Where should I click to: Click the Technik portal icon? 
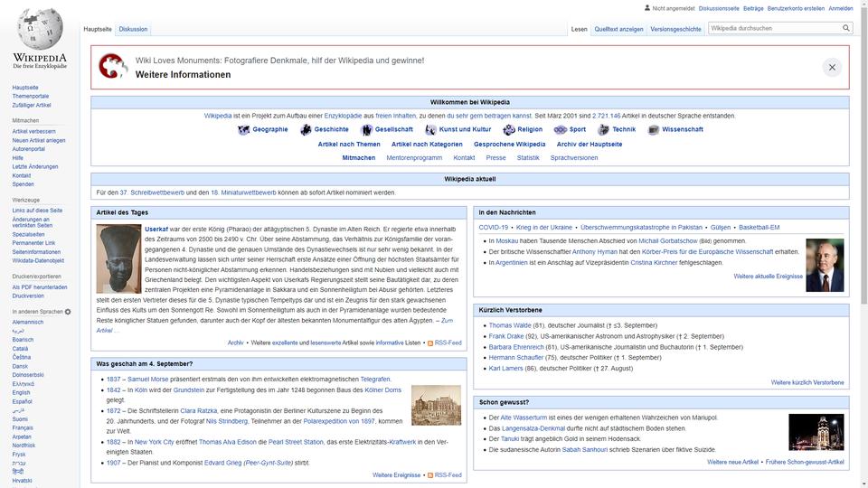pos(603,130)
